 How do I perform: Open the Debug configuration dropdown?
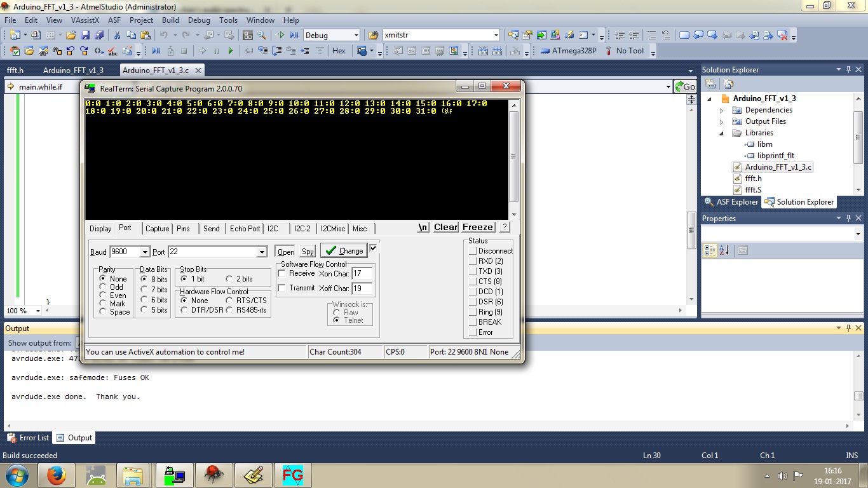pos(356,36)
